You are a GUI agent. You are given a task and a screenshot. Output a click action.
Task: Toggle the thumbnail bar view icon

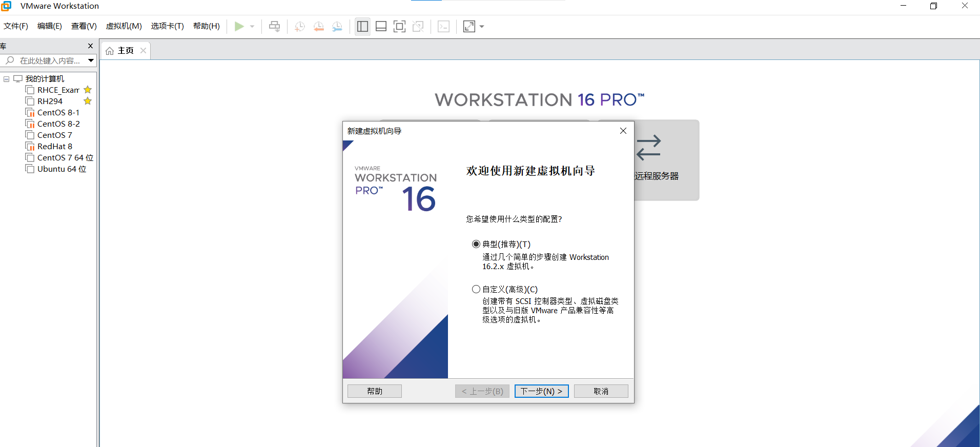coord(381,26)
